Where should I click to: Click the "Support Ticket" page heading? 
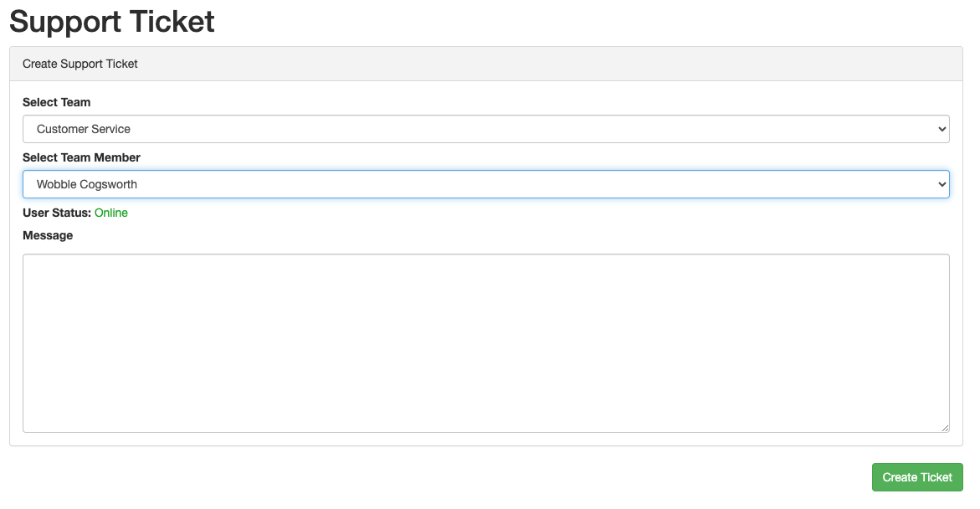pos(112,22)
